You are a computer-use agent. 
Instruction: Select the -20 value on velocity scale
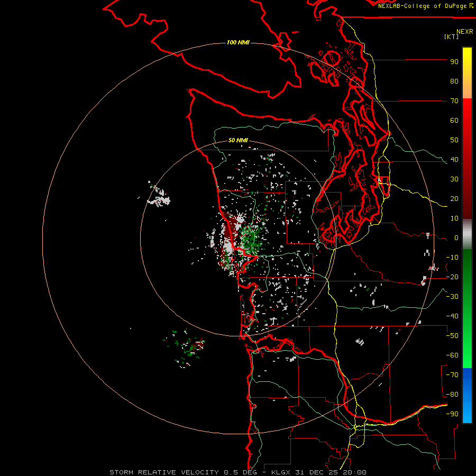(x=452, y=277)
